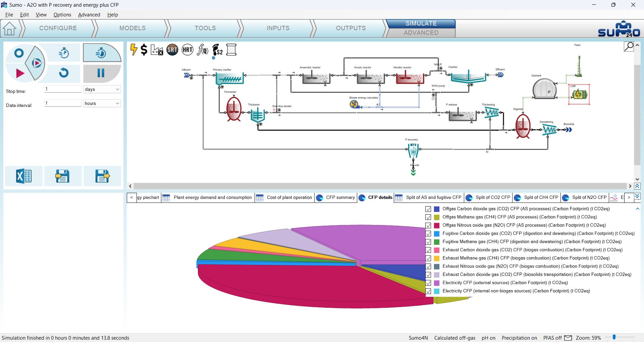This screenshot has height=342, width=644.
Task: Click the flowsheet horizontal scrollbar
Action: click(380, 186)
